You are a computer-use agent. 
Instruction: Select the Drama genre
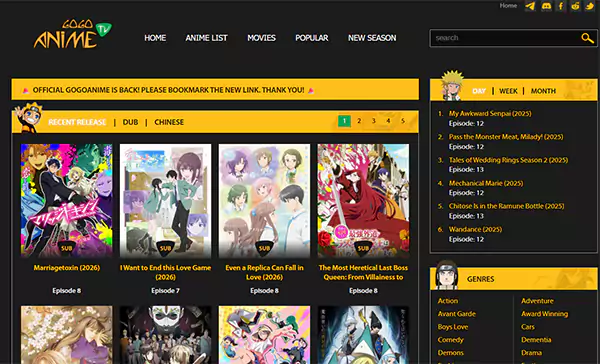(532, 353)
